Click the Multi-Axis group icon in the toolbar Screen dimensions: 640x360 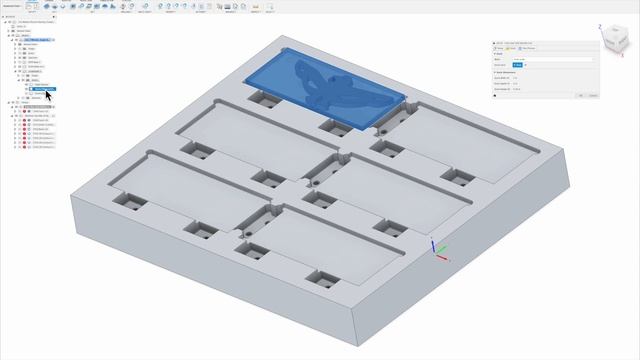click(x=145, y=6)
